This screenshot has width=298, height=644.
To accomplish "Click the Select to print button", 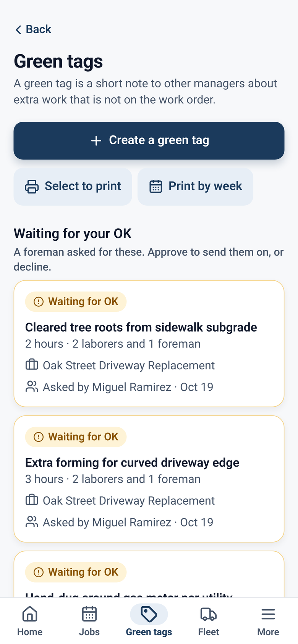I will [73, 187].
